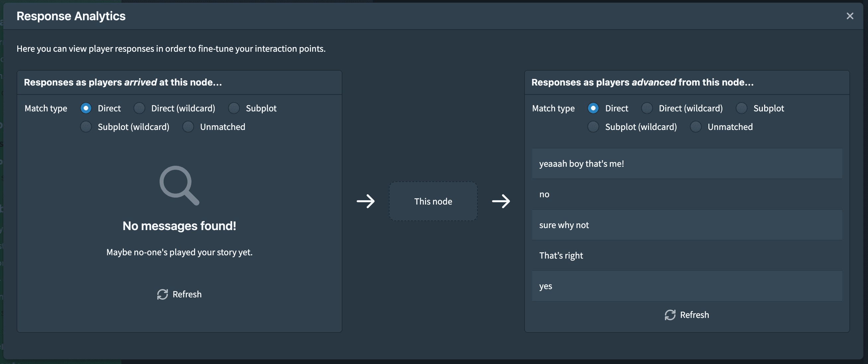The height and width of the screenshot is (364, 868).
Task: Click the Refresh button below No messages found
Action: [179, 294]
